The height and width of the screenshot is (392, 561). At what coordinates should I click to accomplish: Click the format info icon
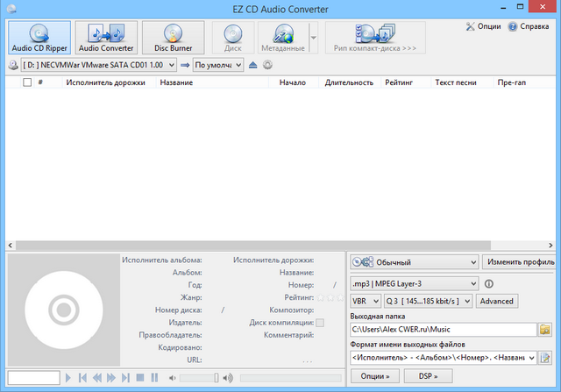coord(489,284)
